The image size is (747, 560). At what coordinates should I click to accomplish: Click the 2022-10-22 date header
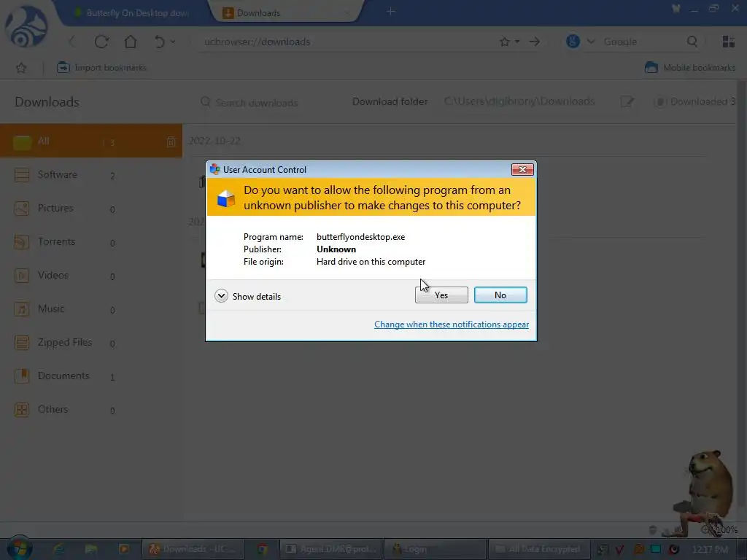pyautogui.click(x=214, y=141)
